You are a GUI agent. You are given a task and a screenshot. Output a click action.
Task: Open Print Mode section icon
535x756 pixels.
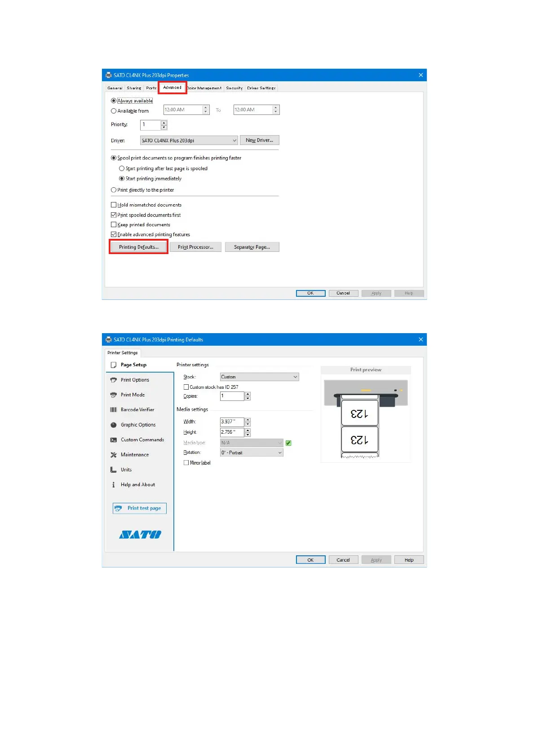[114, 395]
